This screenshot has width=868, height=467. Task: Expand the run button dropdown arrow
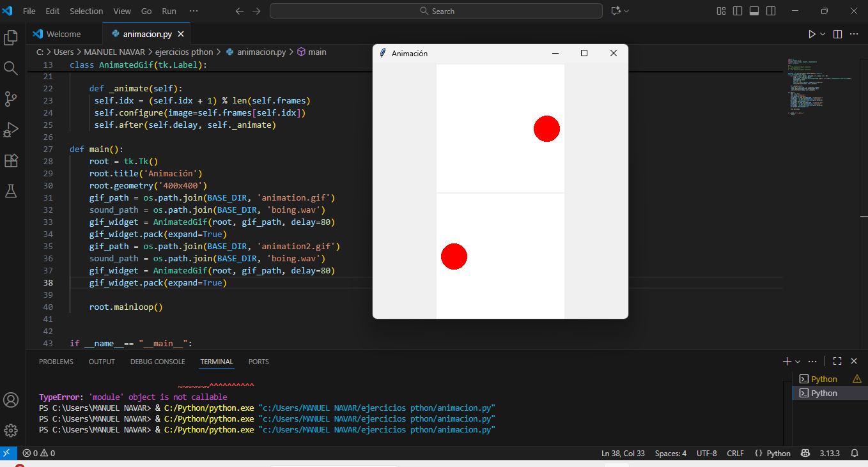coord(823,34)
